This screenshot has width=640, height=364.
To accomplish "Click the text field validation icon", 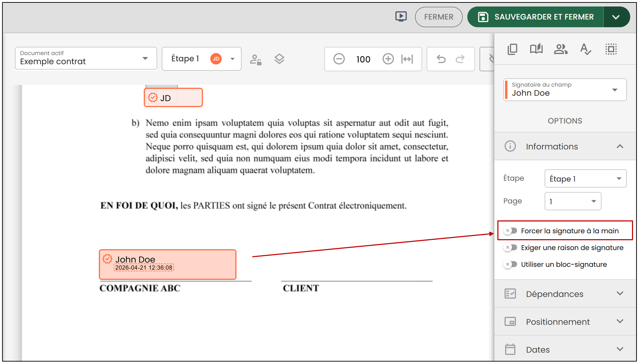I will pyautogui.click(x=585, y=49).
